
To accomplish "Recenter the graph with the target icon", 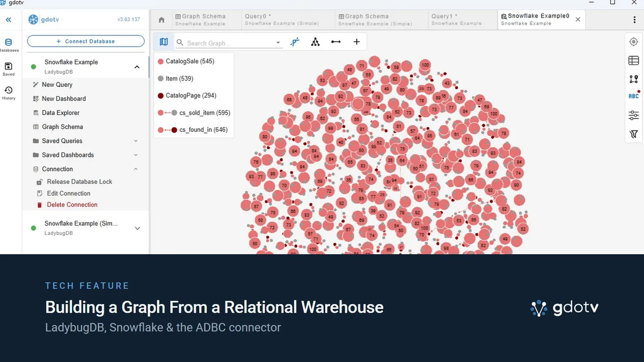I will pos(634,42).
